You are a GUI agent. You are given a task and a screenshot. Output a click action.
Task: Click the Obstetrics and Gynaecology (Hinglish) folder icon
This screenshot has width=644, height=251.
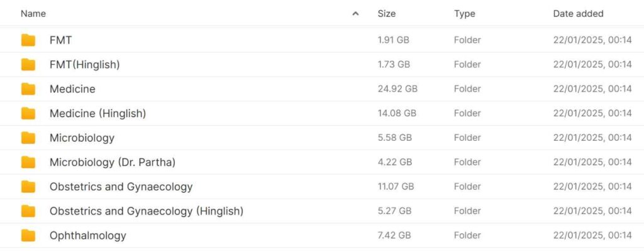point(28,211)
